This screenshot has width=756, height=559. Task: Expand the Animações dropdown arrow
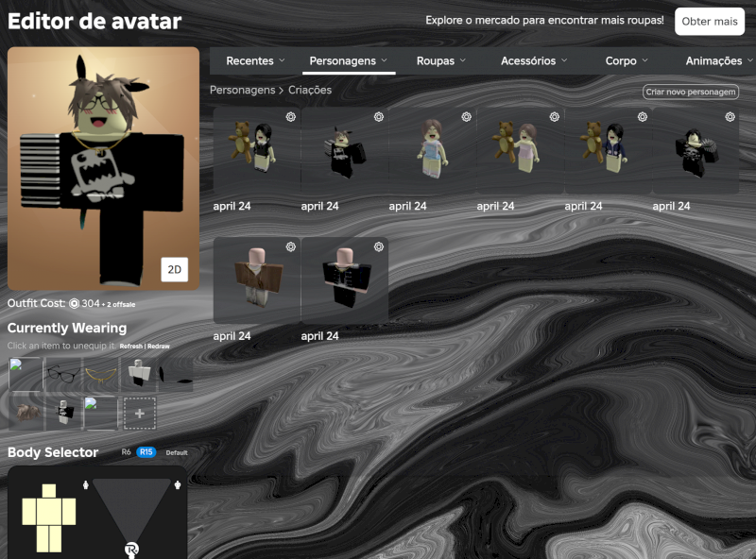click(x=750, y=60)
